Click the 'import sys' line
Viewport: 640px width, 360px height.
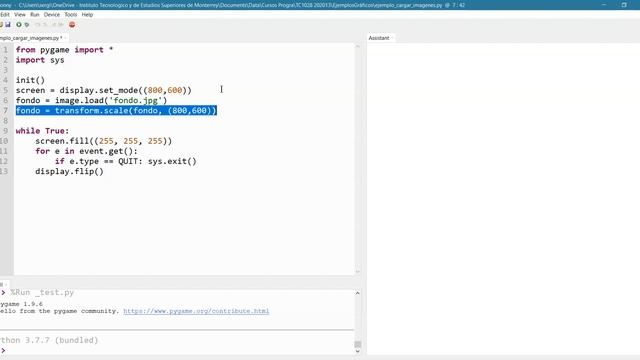coord(40,60)
